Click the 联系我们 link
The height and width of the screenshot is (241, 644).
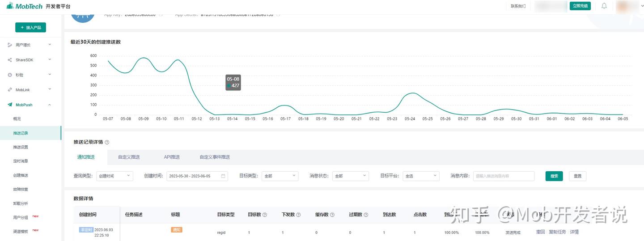click(518, 6)
